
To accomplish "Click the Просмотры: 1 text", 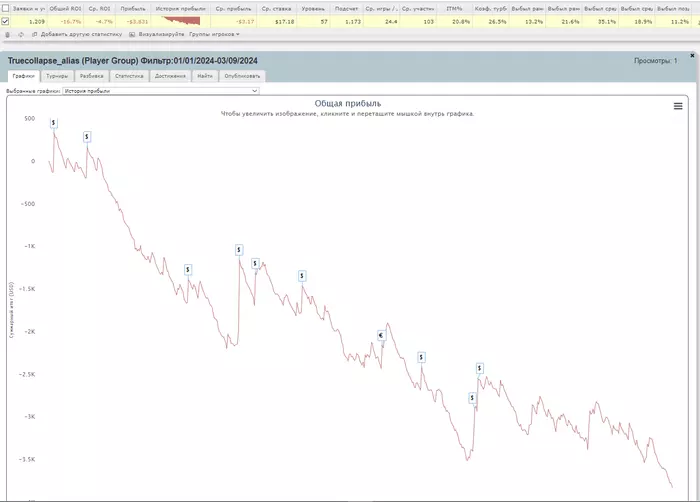I will point(655,61).
